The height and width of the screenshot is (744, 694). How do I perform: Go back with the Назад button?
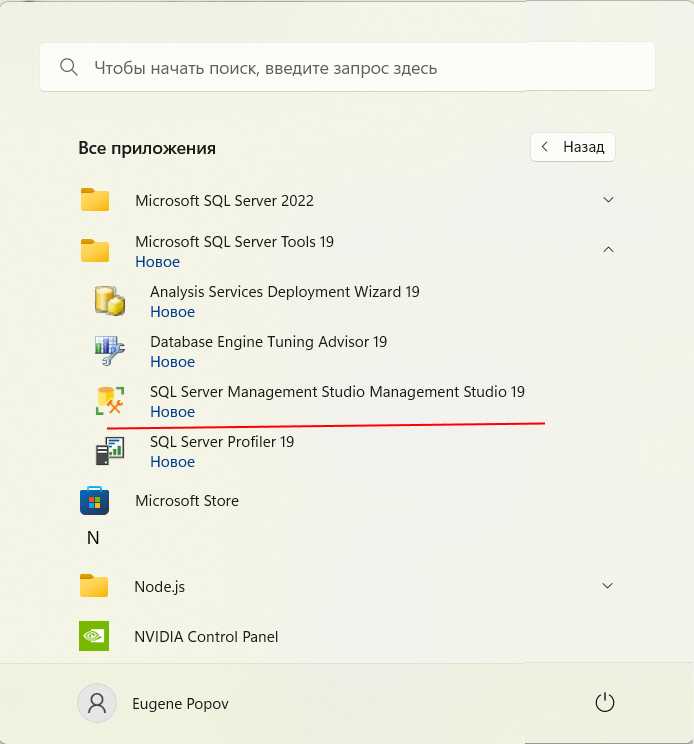(x=573, y=147)
